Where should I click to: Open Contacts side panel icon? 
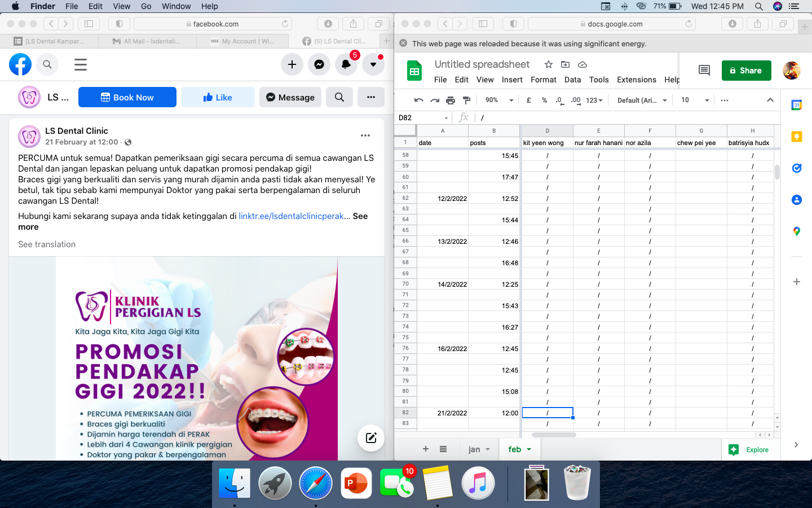(x=796, y=200)
